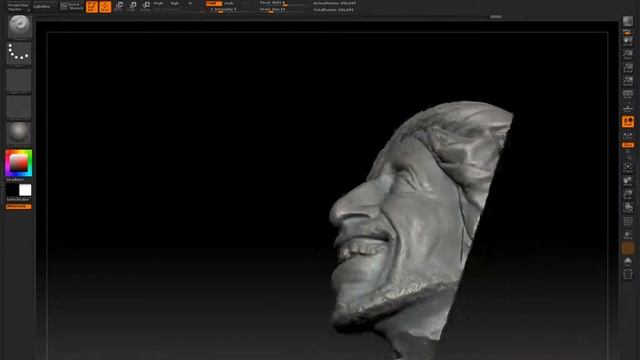The image size is (640, 360).
Task: Toggle the Gradient color button
Action: pos(15,180)
